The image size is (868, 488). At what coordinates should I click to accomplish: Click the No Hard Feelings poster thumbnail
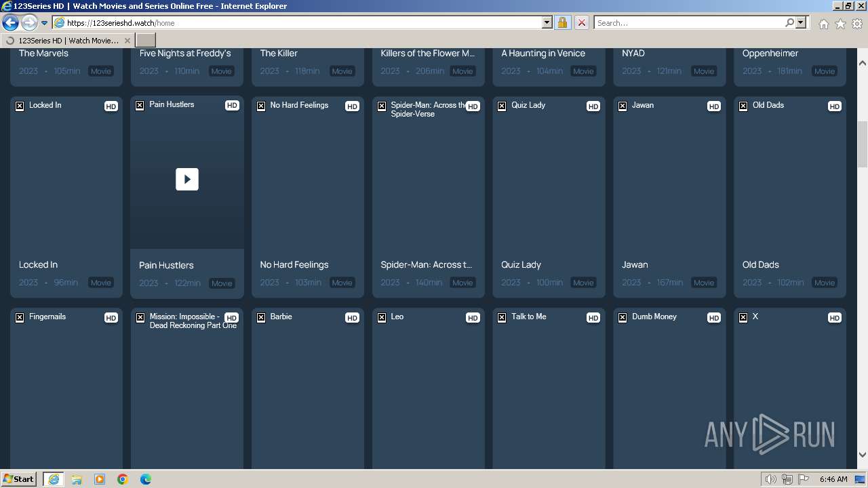308,173
